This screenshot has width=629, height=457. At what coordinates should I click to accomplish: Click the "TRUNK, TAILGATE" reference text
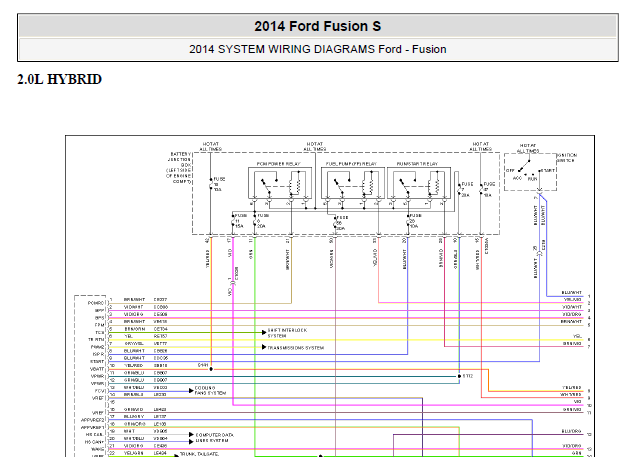tap(199, 454)
